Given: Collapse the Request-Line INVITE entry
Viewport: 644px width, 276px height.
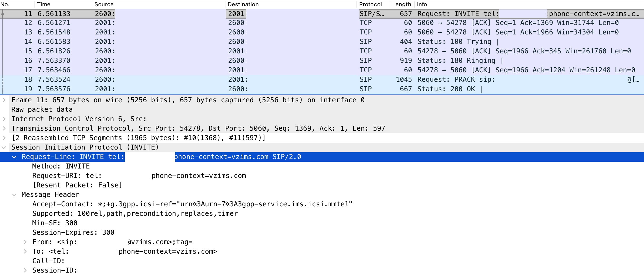Looking at the screenshot, I should point(14,157).
